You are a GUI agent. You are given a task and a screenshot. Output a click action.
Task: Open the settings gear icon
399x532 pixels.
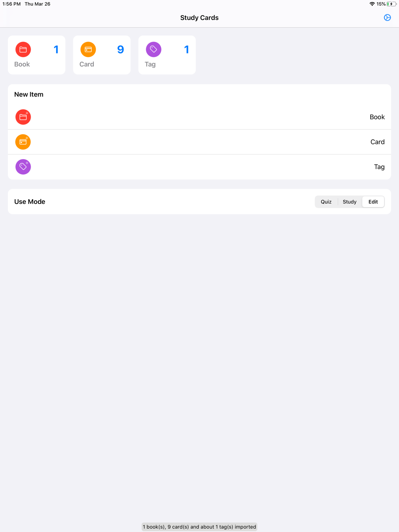[387, 18]
